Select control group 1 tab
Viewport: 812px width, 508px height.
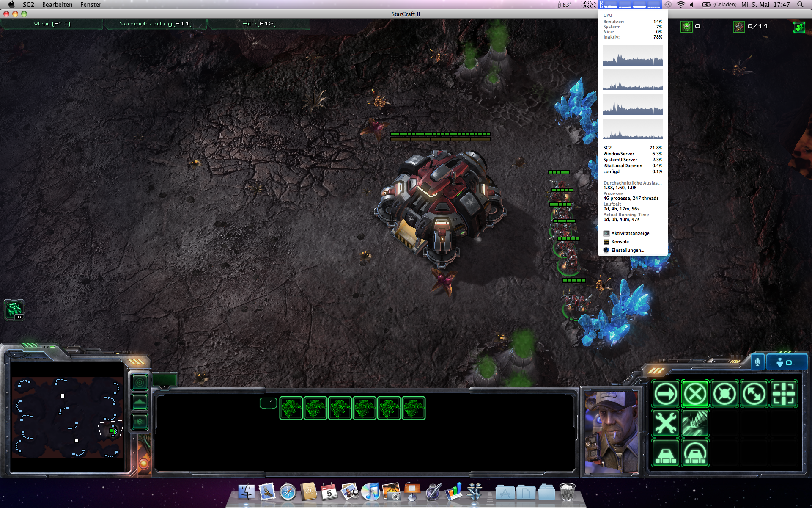pos(268,403)
